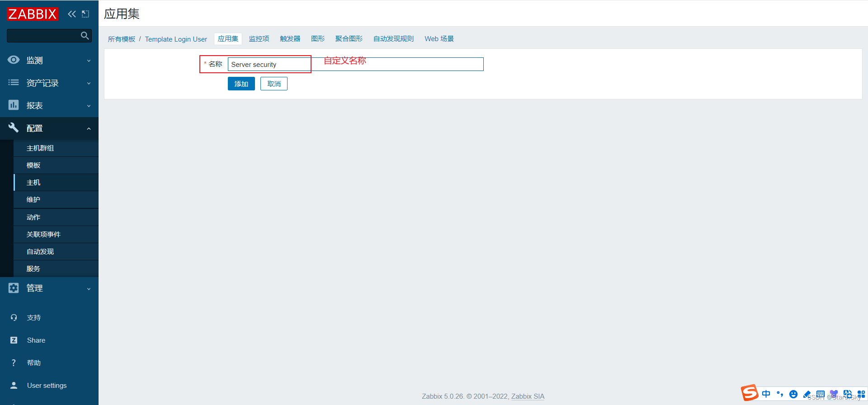Click the Share Z icon
This screenshot has height=405, width=868.
[x=14, y=340]
